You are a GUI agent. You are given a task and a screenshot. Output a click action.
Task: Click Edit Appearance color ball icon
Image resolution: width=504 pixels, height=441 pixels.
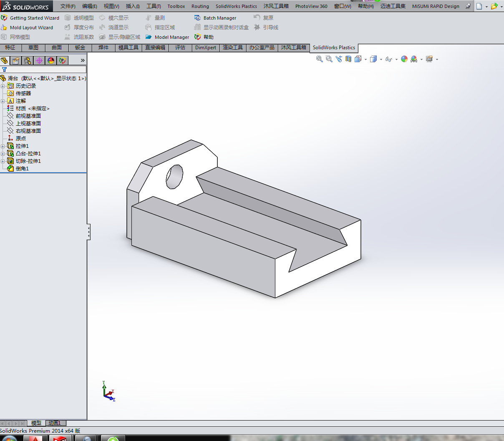pyautogui.click(x=404, y=59)
